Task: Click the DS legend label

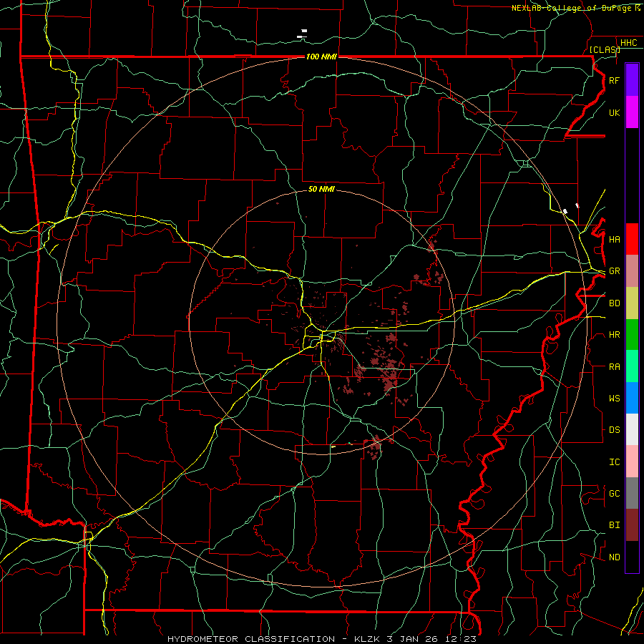Action: tap(614, 430)
